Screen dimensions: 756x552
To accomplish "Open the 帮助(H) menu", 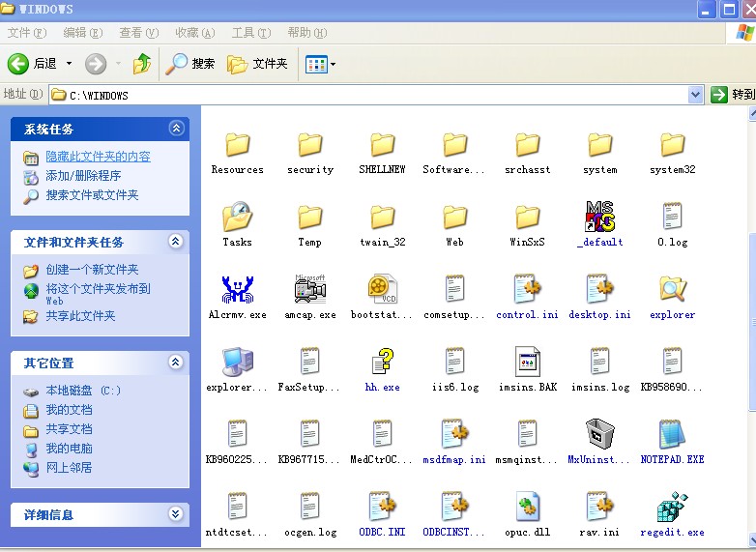I will point(307,33).
